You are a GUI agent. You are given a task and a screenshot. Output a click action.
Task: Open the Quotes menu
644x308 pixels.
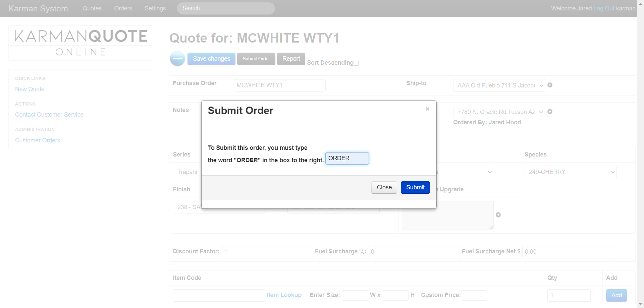92,8
